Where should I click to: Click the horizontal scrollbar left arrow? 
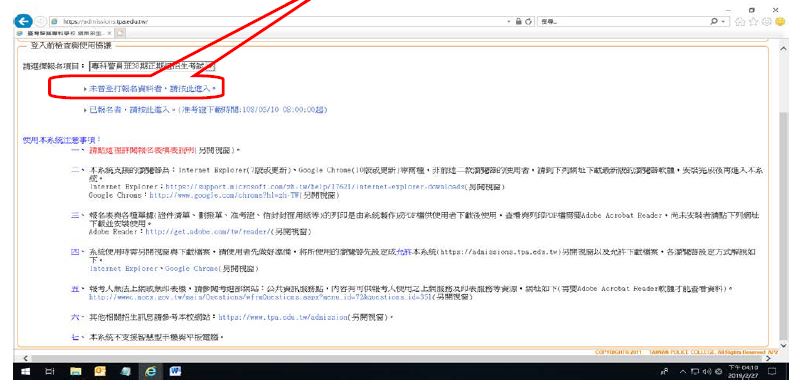pos(26,358)
